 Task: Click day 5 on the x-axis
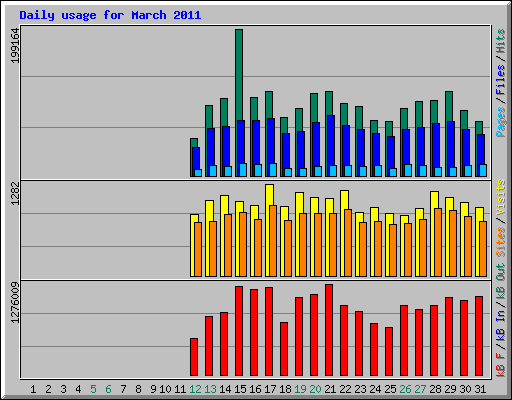coord(93,389)
